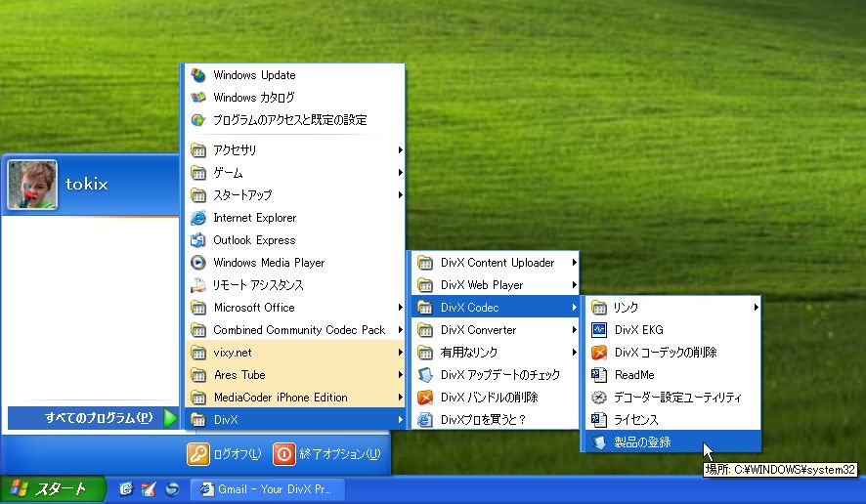Expand the Ares Tube submenu arrow
866x504 pixels.
click(400, 375)
